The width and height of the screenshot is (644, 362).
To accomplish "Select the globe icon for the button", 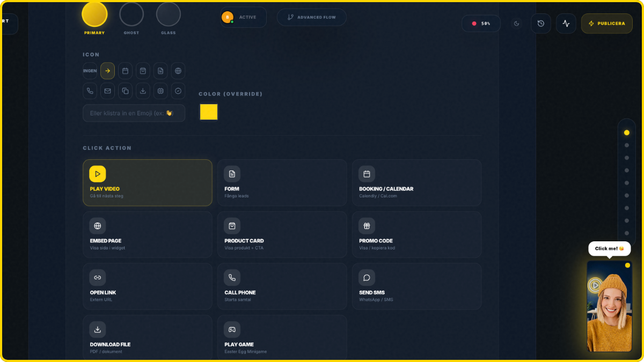I will (x=178, y=71).
